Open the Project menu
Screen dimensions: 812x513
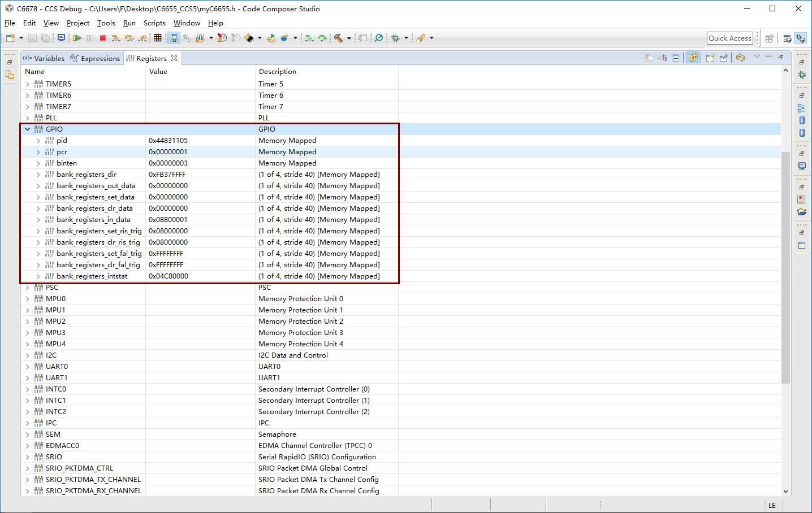point(77,23)
